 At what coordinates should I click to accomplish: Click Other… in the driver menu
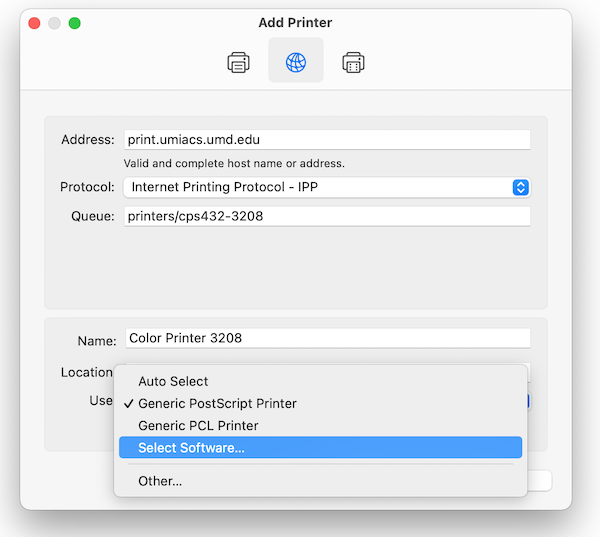click(x=160, y=481)
